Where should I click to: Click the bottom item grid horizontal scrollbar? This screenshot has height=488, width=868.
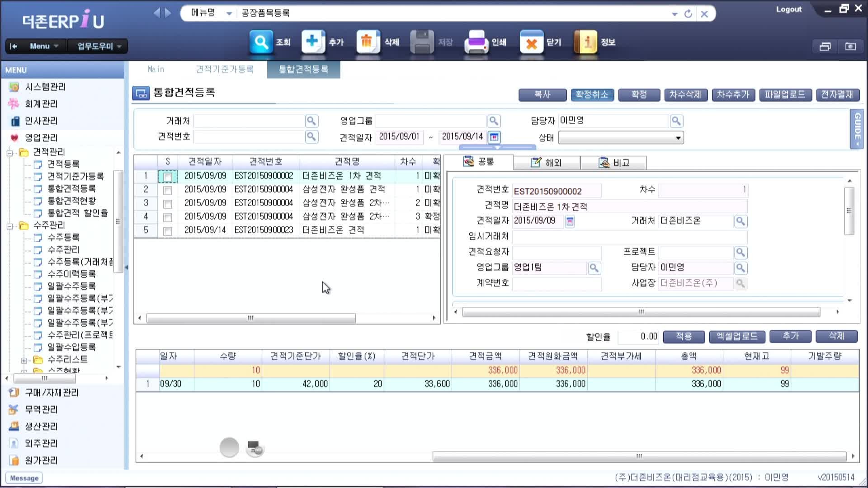[639, 456]
